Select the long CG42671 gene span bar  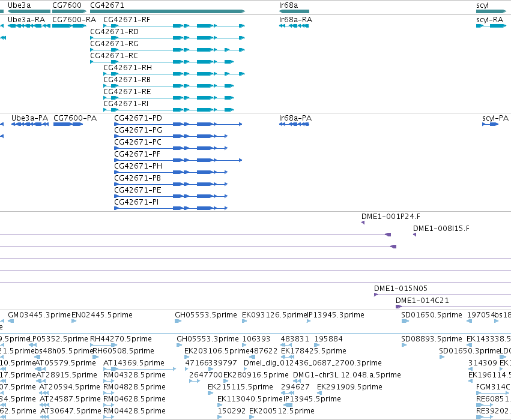pos(168,11)
